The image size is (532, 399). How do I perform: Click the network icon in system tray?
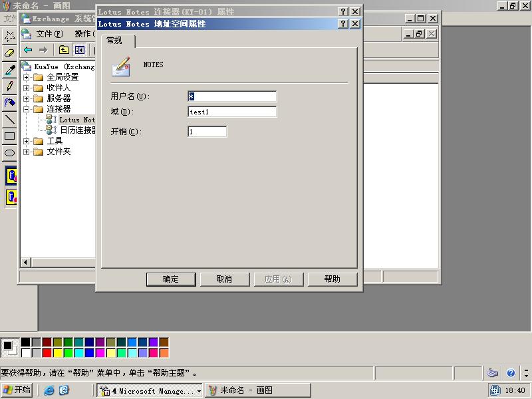(x=495, y=390)
